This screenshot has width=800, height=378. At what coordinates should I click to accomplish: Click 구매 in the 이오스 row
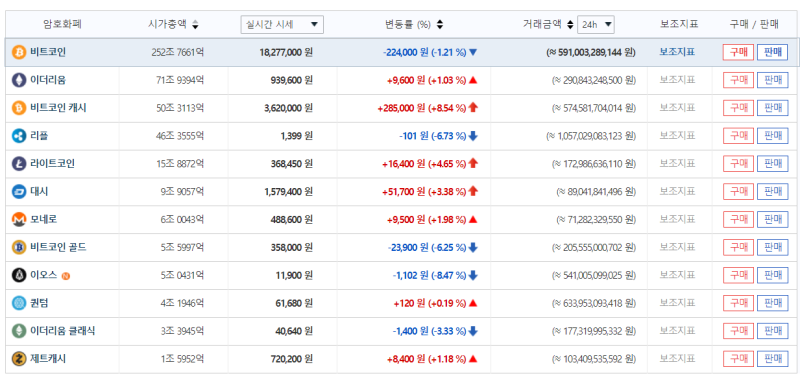point(738,275)
